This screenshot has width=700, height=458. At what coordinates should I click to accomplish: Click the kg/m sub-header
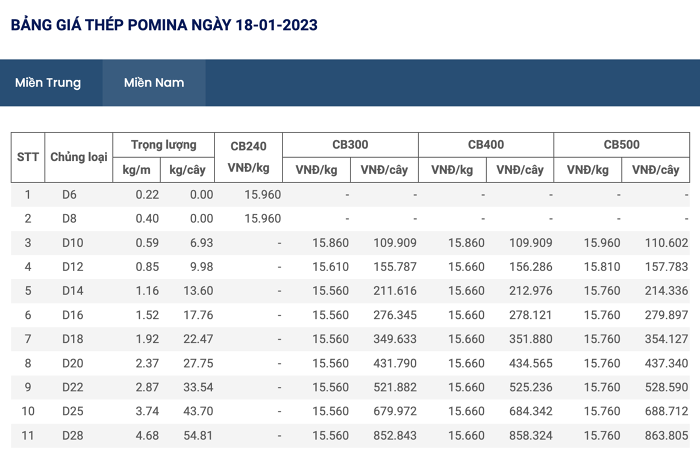136,170
